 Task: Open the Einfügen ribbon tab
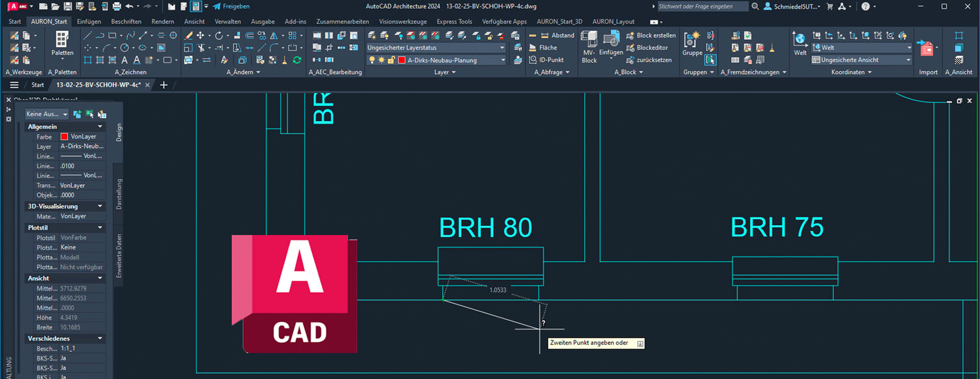coord(89,22)
